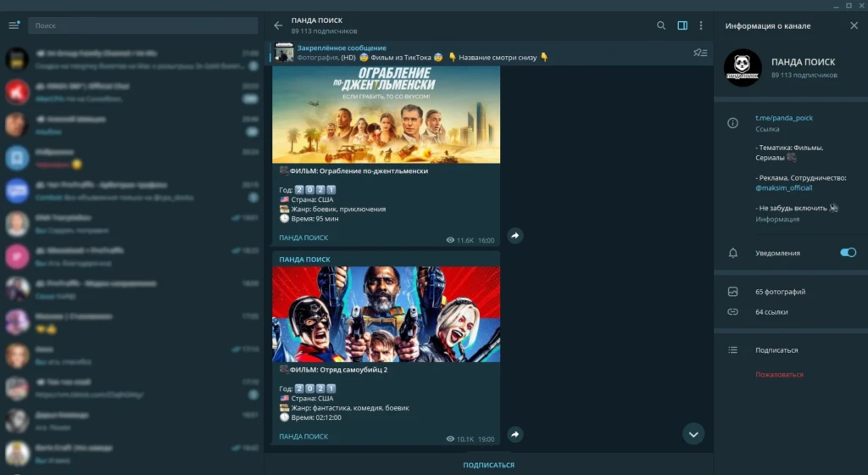Click the text Жанр: боевик, приключения
This screenshot has width=868, height=475.
[338, 210]
